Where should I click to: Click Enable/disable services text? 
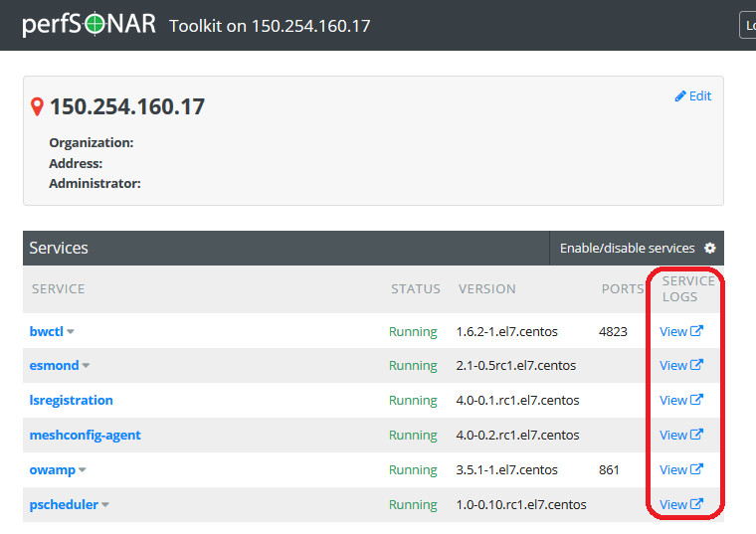627,248
